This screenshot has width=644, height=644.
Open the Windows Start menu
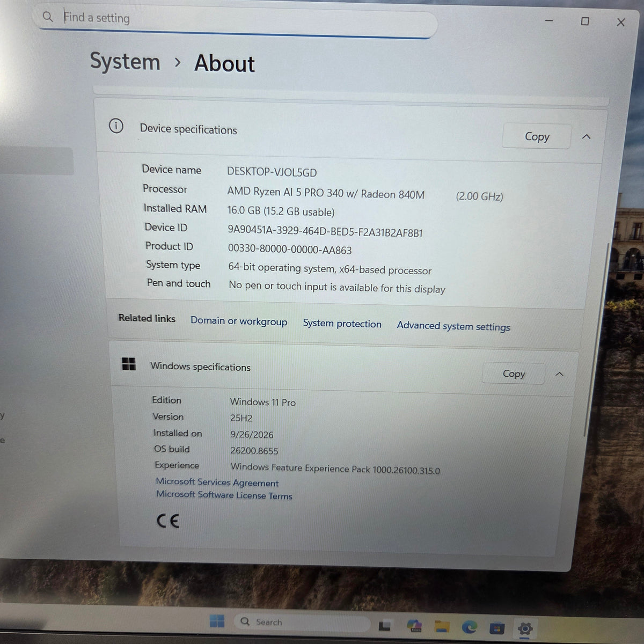[217, 621]
